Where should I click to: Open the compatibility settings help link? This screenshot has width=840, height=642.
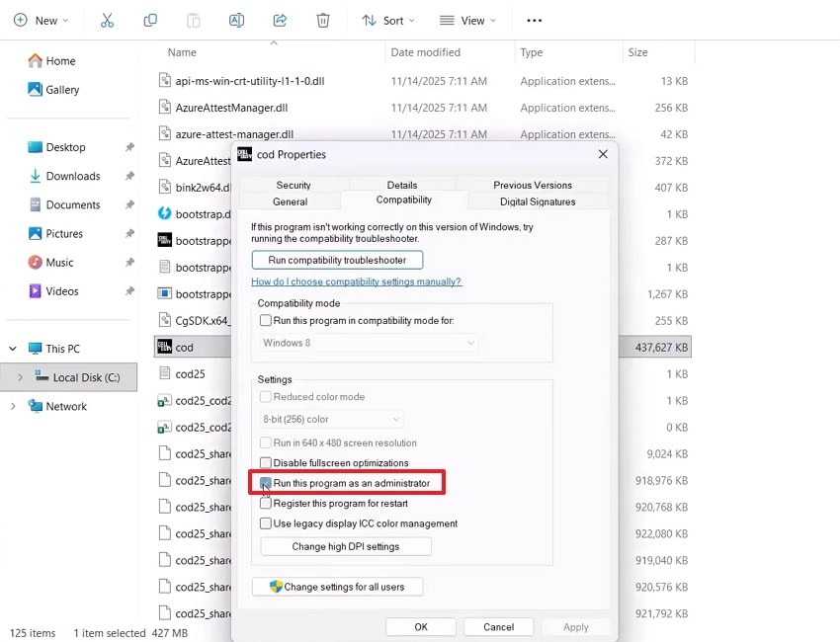(x=358, y=280)
